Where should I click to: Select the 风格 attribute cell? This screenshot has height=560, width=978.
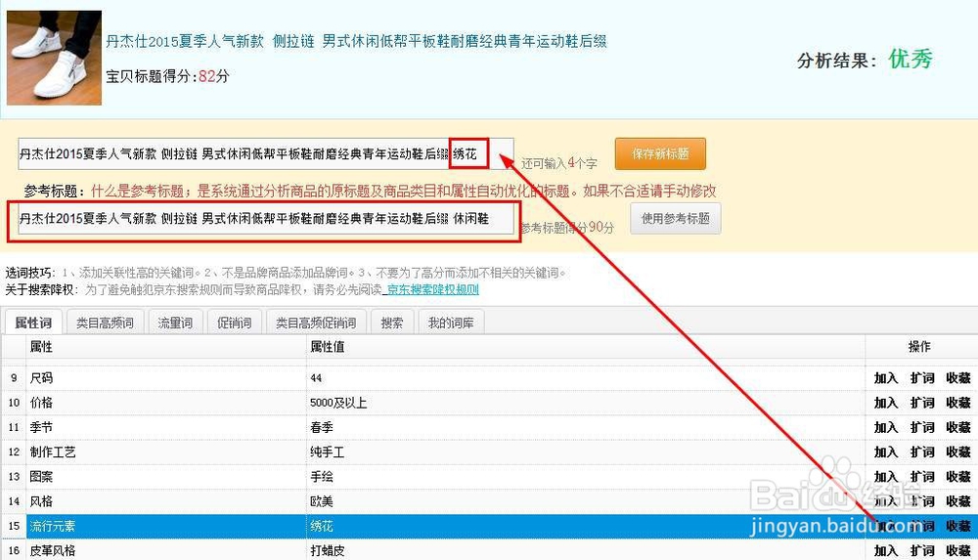point(166,501)
